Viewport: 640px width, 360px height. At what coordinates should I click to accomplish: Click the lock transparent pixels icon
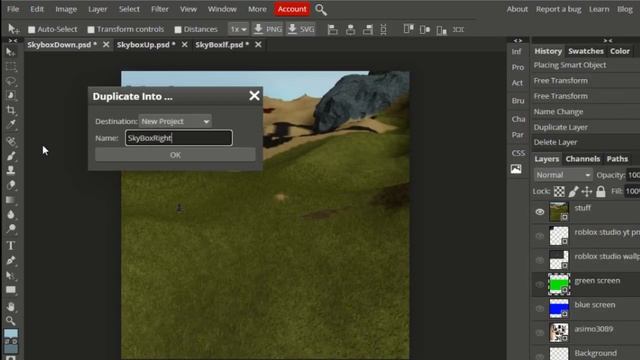pyautogui.click(x=559, y=191)
